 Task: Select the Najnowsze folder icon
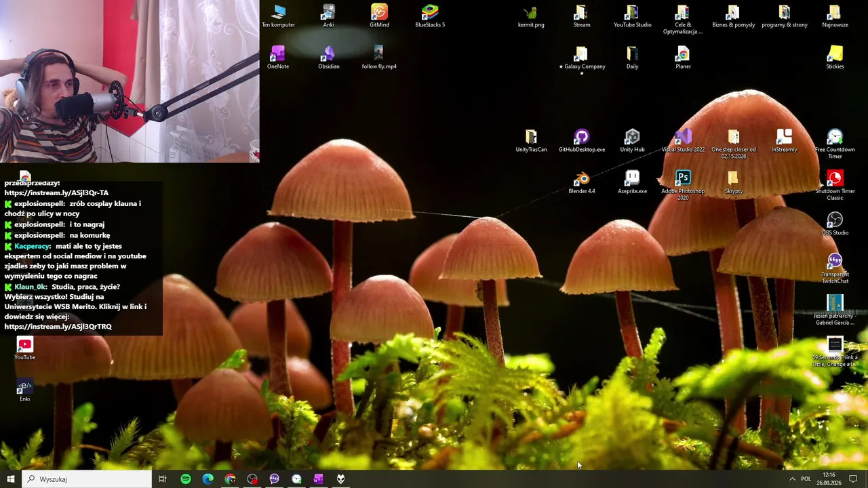[835, 16]
